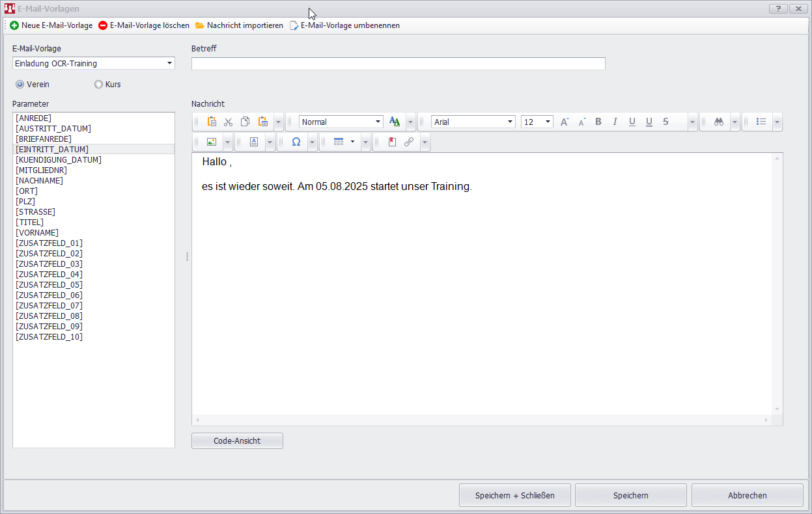
Task: Click E-Mail-Vorlage löschen
Action: 144,25
